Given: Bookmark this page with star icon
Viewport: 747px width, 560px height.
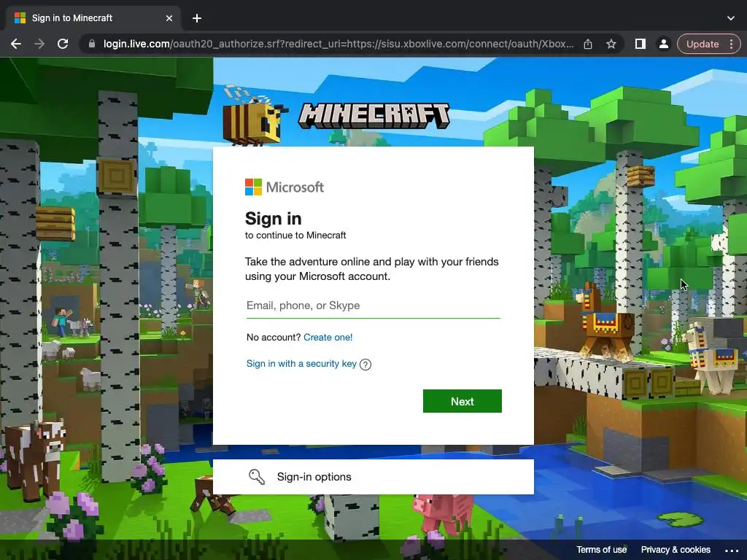Looking at the screenshot, I should point(611,44).
